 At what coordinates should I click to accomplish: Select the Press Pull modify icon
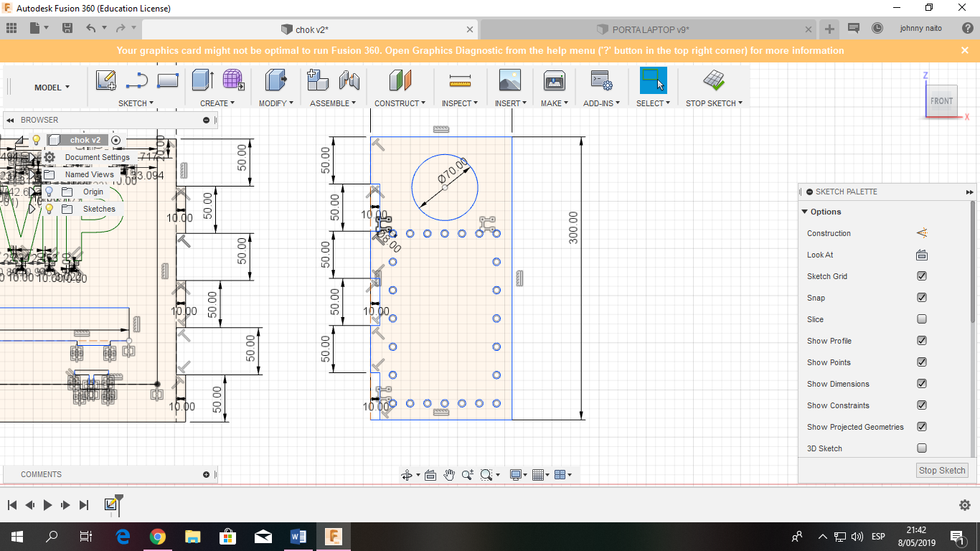point(275,80)
